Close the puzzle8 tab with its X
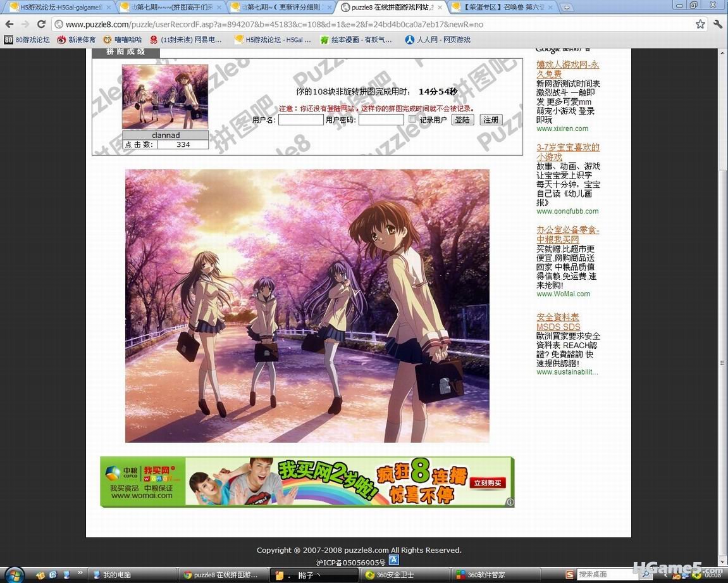The height and width of the screenshot is (583, 728). [439, 8]
